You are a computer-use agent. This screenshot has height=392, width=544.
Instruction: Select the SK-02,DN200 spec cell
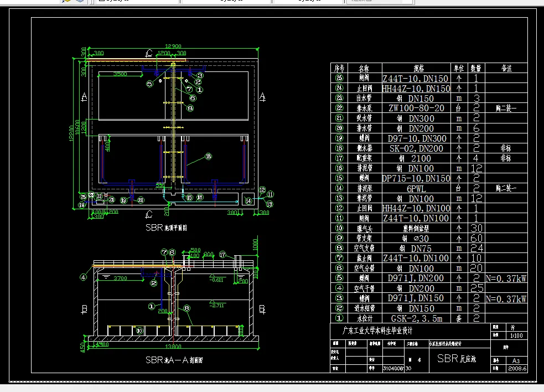tap(416, 148)
